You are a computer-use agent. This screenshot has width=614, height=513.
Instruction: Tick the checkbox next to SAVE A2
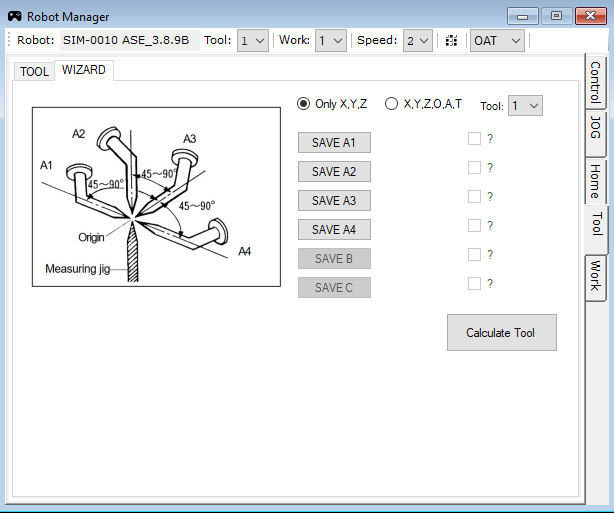(x=474, y=168)
